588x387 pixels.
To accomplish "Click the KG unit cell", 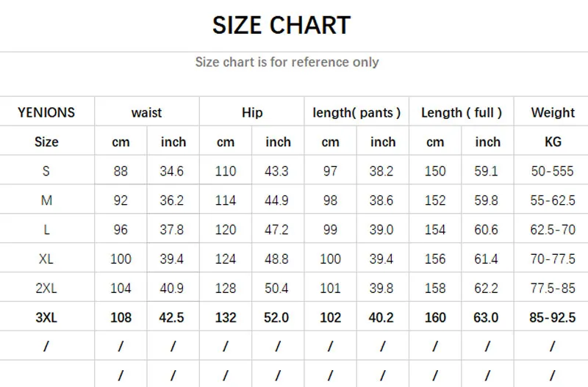I will click(x=553, y=142).
